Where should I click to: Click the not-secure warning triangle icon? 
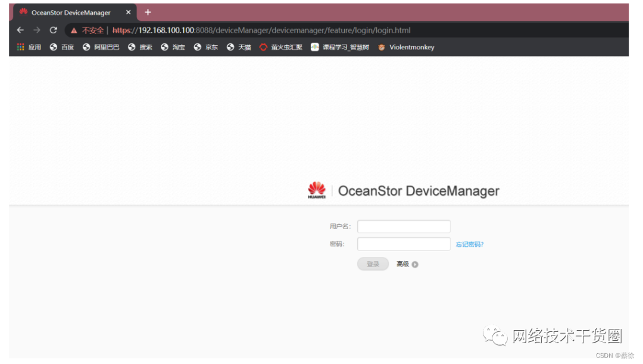(x=74, y=31)
